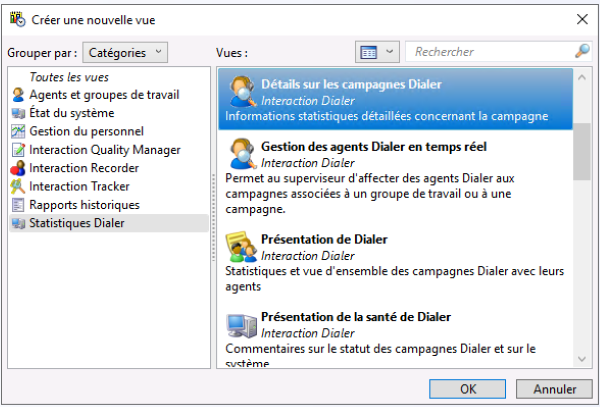Click the État du système icon
This screenshot has width=600, height=407.
pyautogui.click(x=18, y=113)
